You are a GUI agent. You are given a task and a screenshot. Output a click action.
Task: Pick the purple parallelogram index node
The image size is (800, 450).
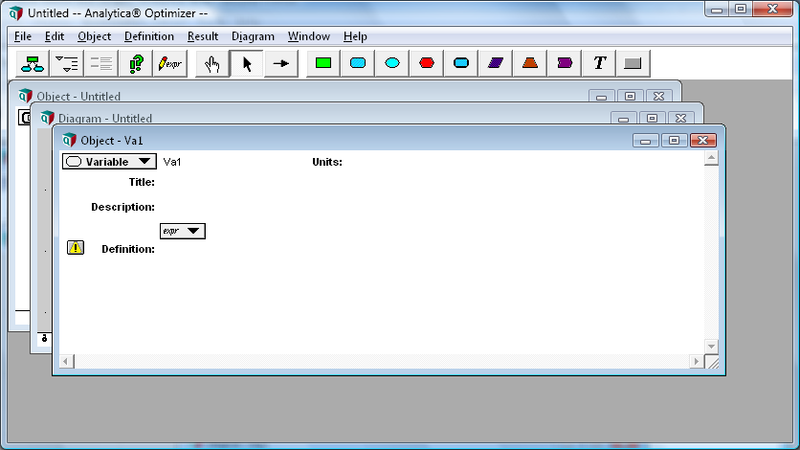(495, 64)
